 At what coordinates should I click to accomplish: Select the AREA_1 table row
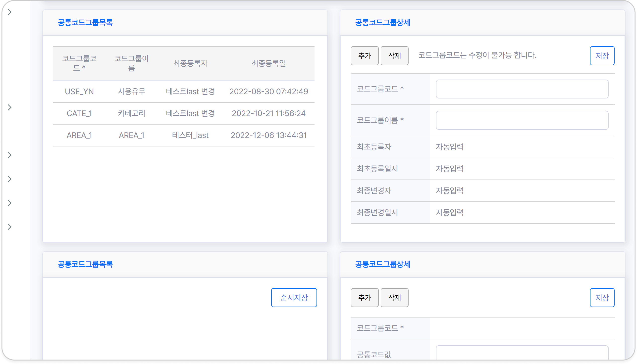(x=184, y=135)
